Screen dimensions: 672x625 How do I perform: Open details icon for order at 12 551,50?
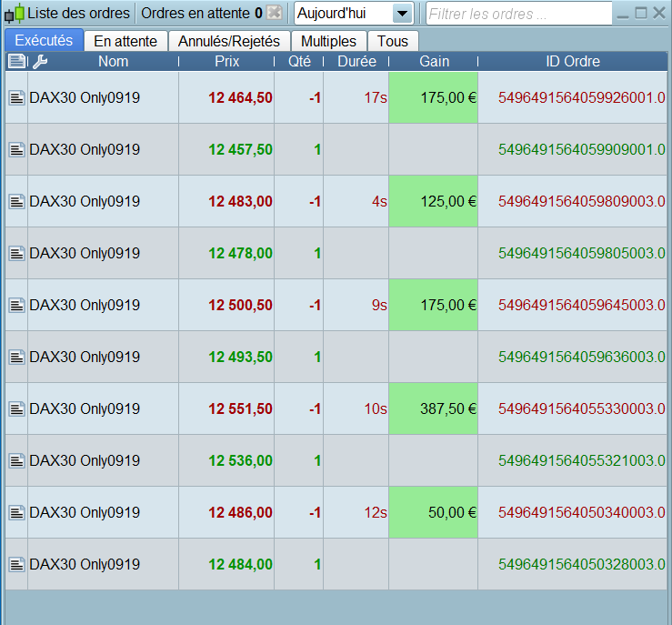pyautogui.click(x=16, y=409)
